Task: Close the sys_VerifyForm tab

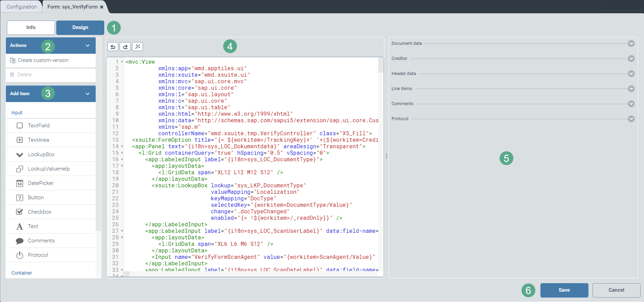Action: [x=102, y=7]
